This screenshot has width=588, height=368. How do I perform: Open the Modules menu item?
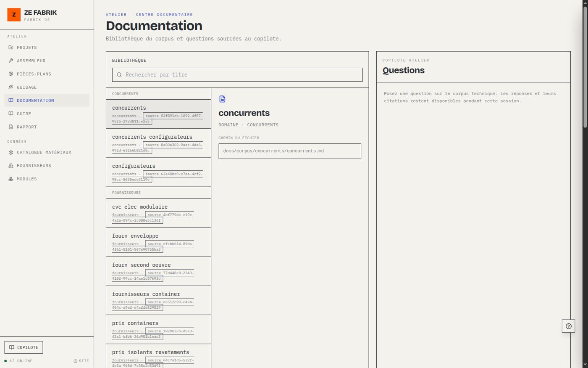point(47,179)
